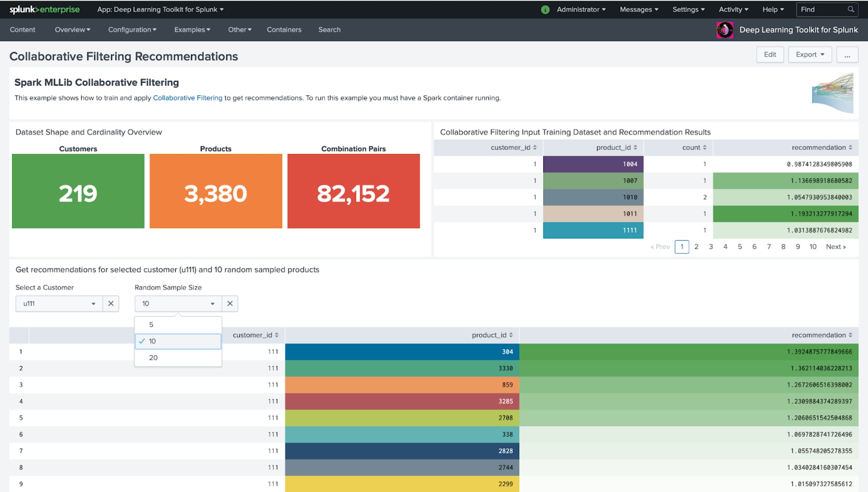Sort bottom table by product_id
Viewport: 868px width, 492px height.
click(x=492, y=335)
